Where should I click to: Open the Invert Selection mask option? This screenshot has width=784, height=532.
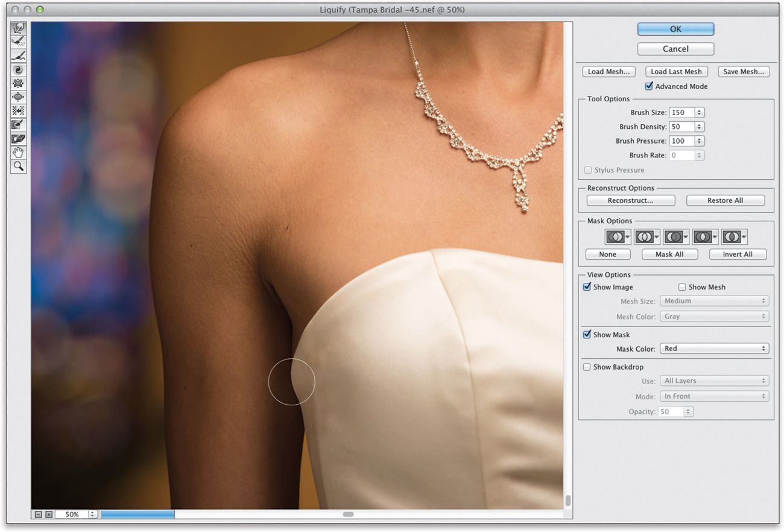click(734, 237)
